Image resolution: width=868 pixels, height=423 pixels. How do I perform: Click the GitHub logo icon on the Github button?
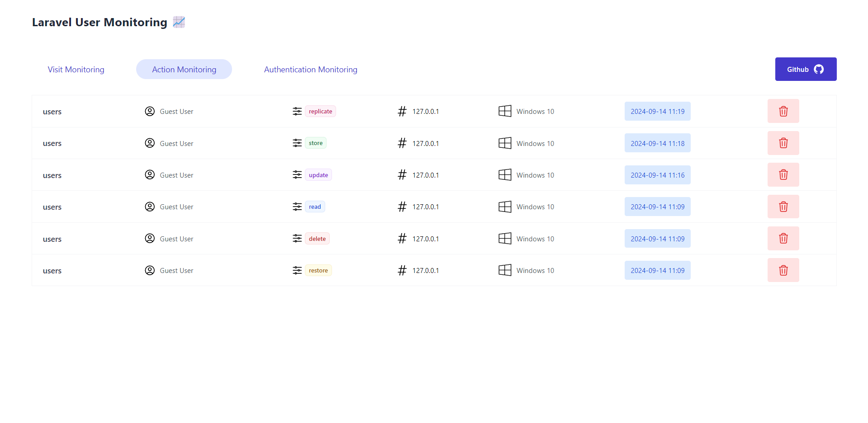818,69
